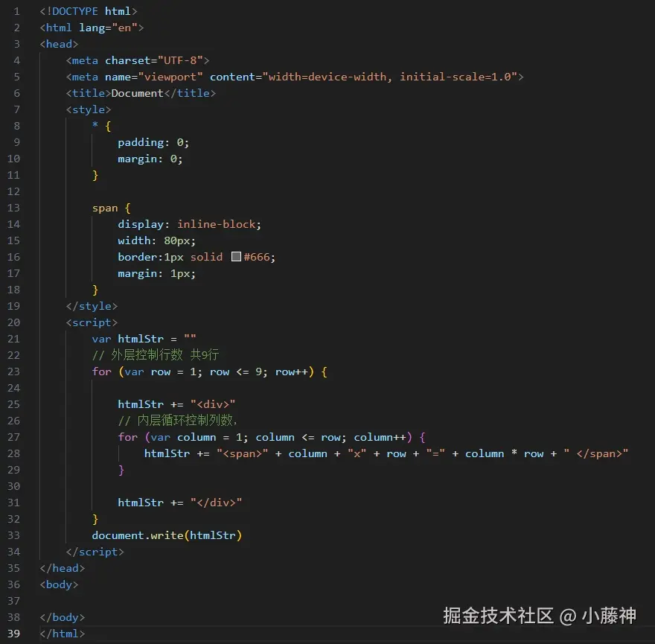
Task: Click the opening script tag on line 20
Action: tap(92, 322)
